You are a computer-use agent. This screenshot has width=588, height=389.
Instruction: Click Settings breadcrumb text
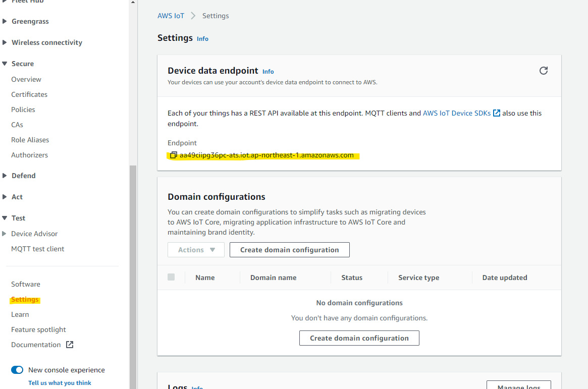[x=216, y=16]
